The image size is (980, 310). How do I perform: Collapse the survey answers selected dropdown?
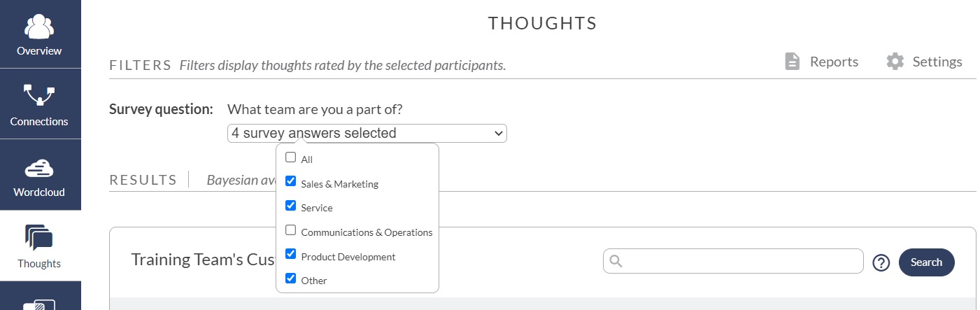pos(367,133)
